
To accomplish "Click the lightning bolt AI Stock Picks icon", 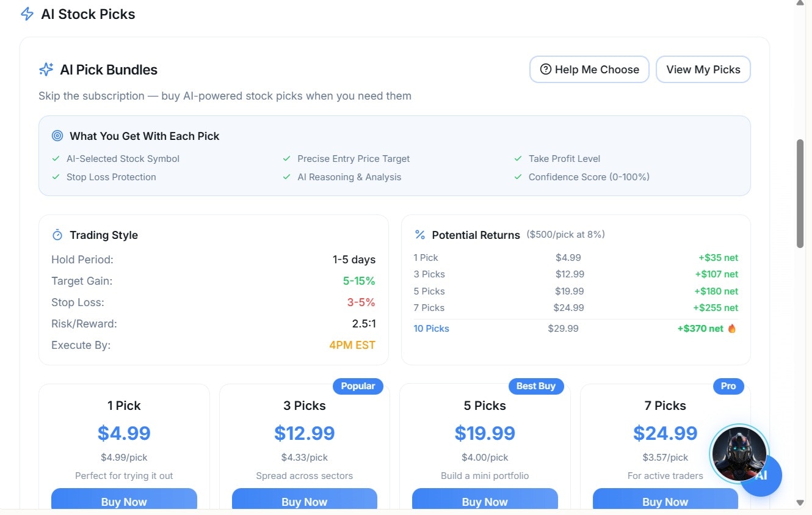I will click(x=27, y=14).
